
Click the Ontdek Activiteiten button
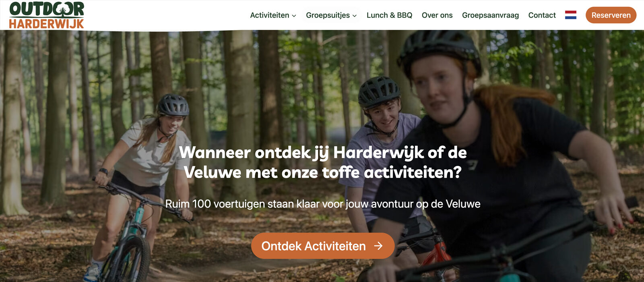(323, 246)
